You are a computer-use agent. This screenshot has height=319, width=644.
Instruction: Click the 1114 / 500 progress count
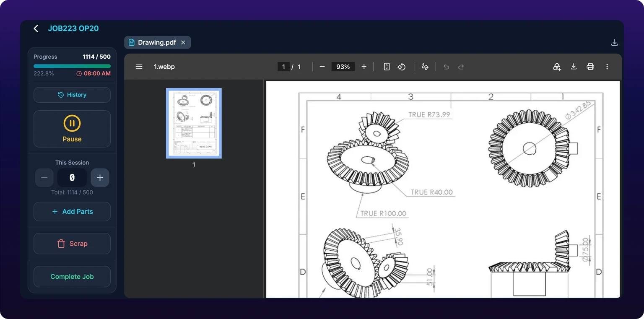tap(96, 57)
